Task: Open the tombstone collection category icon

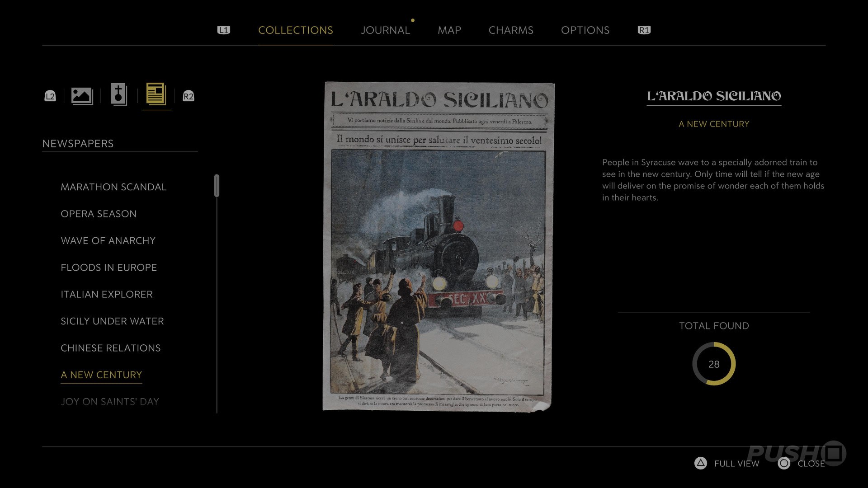Action: coord(119,95)
